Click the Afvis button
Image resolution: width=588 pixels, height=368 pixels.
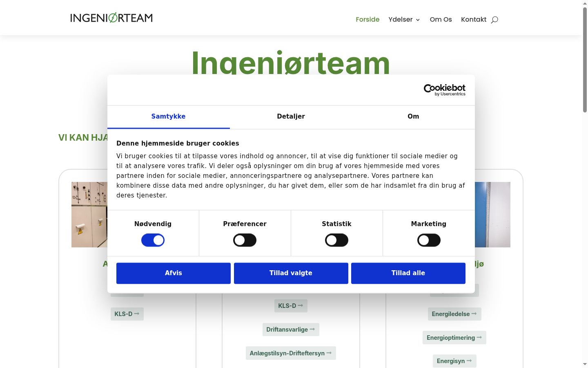coord(174,273)
